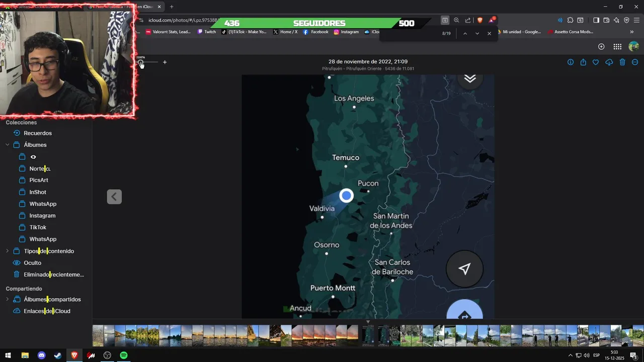The image size is (644, 362).
Task: Favorite the photo with heart icon
Action: point(596,62)
